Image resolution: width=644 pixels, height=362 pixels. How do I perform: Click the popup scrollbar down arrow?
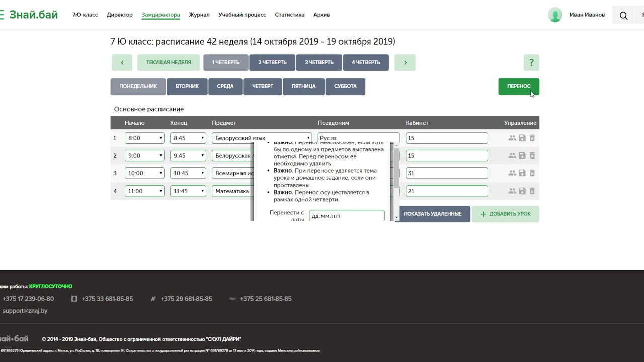pos(397,217)
